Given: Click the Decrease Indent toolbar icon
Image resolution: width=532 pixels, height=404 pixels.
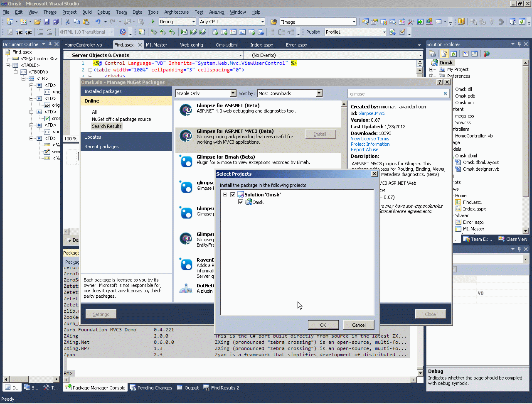Looking at the screenshot, I should point(20,32).
